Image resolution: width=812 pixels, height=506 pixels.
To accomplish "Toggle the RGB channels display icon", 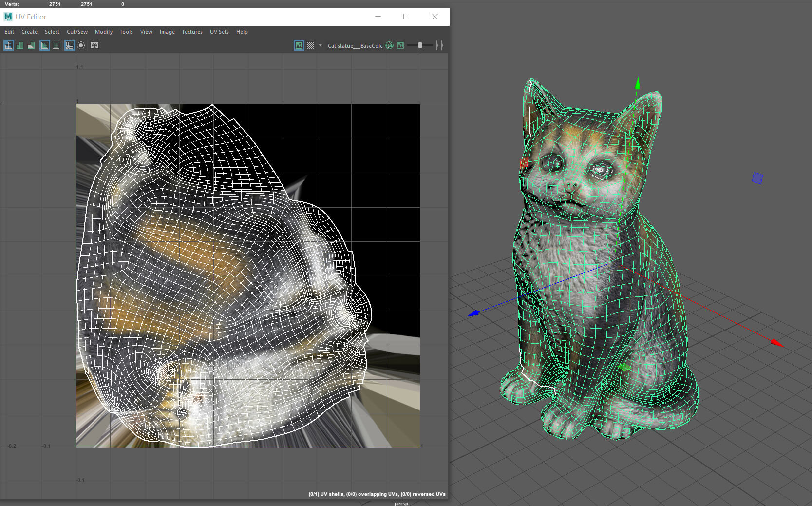I will coord(389,45).
